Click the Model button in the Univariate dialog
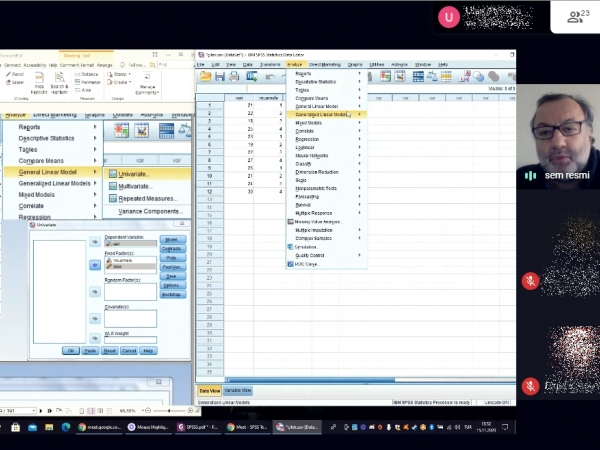The height and width of the screenshot is (450, 600). click(173, 240)
